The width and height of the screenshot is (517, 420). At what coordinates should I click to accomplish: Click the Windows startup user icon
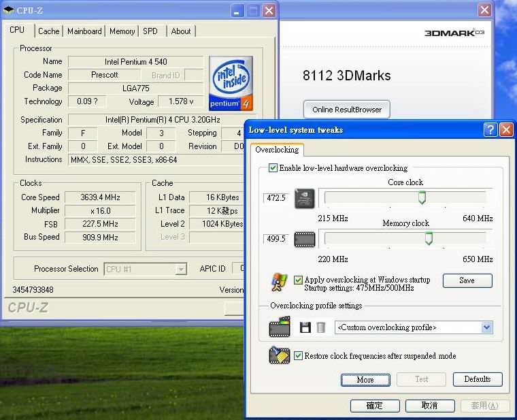point(279,282)
